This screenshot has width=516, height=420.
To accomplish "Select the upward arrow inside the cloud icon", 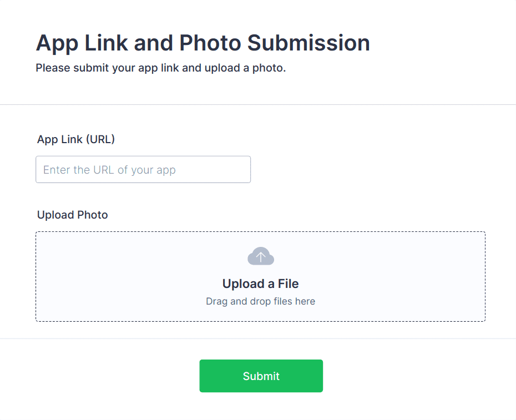I will click(x=261, y=255).
